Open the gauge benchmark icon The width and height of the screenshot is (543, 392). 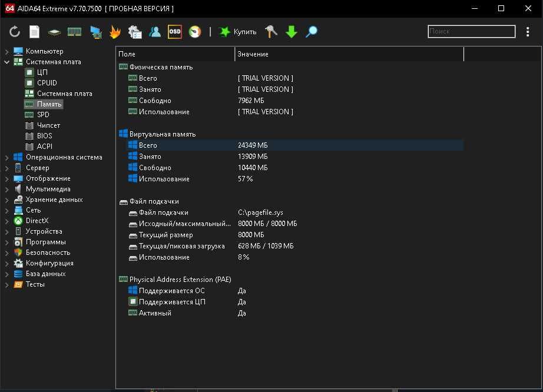tap(194, 32)
